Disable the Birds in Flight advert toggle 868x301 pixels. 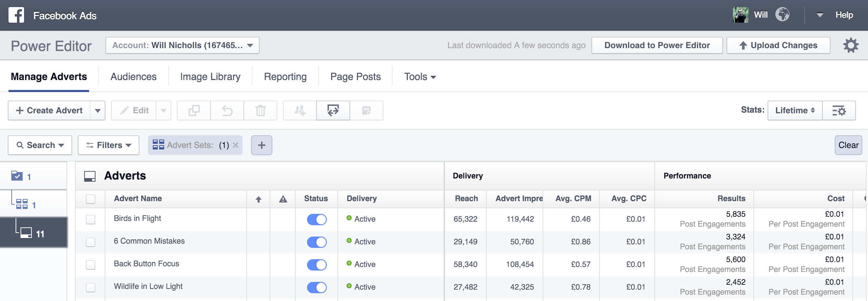click(x=317, y=219)
